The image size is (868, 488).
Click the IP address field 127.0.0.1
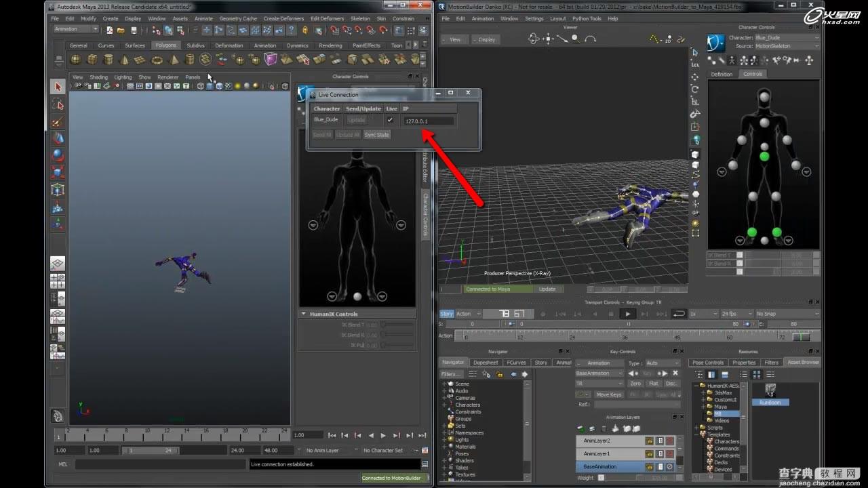[x=428, y=121]
